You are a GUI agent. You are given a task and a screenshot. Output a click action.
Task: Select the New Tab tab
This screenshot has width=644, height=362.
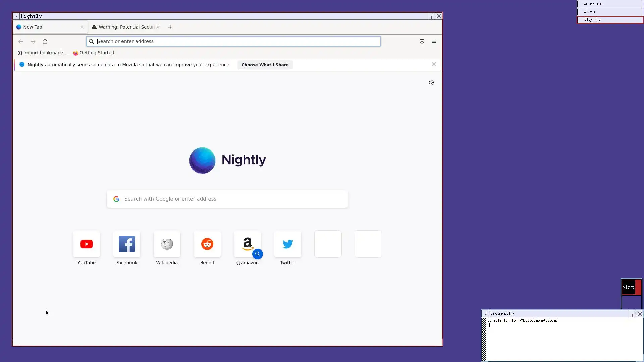[x=47, y=27]
